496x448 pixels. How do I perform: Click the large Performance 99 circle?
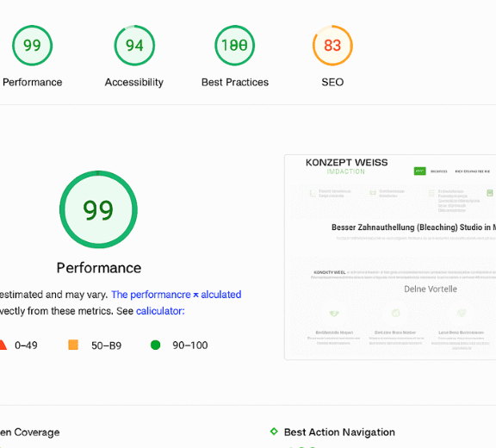tap(98, 209)
